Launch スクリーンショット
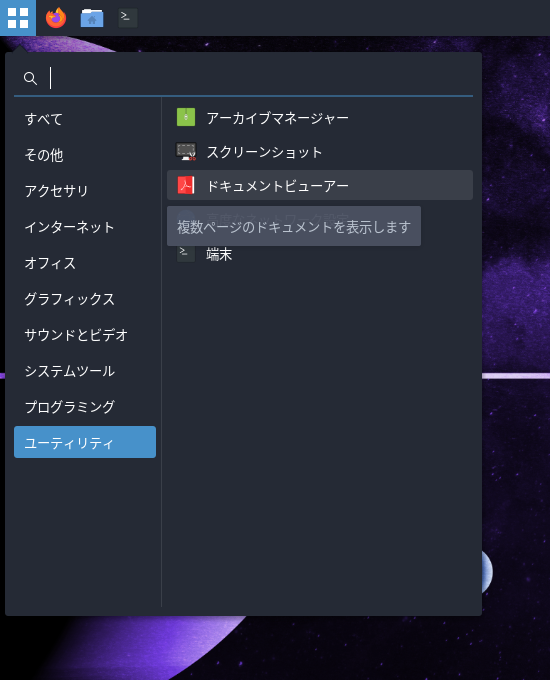Image resolution: width=550 pixels, height=680 pixels. point(320,151)
